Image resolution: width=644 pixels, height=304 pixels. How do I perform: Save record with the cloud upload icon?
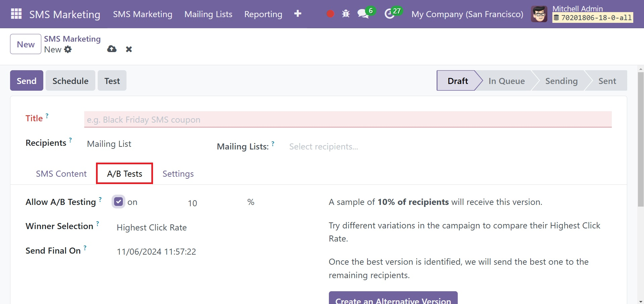(x=112, y=49)
